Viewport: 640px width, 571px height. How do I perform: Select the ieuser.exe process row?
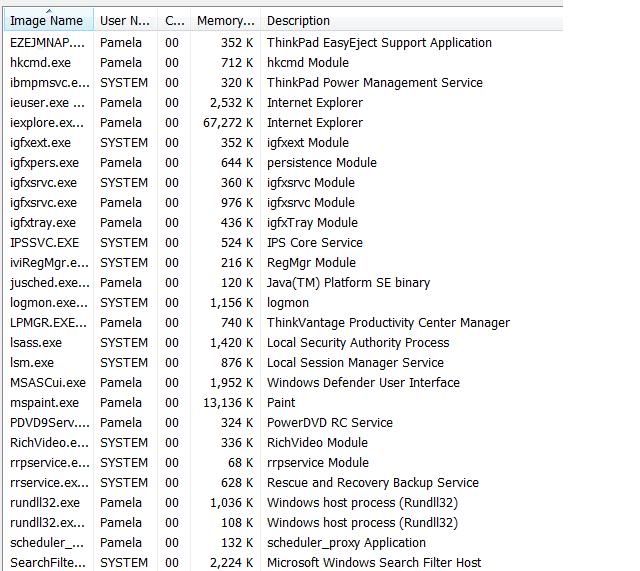coord(47,103)
